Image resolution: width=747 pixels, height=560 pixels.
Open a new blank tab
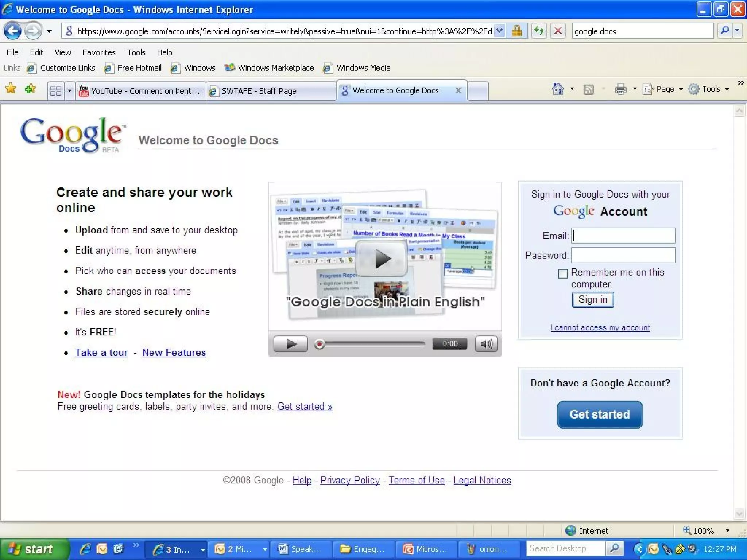(x=478, y=91)
